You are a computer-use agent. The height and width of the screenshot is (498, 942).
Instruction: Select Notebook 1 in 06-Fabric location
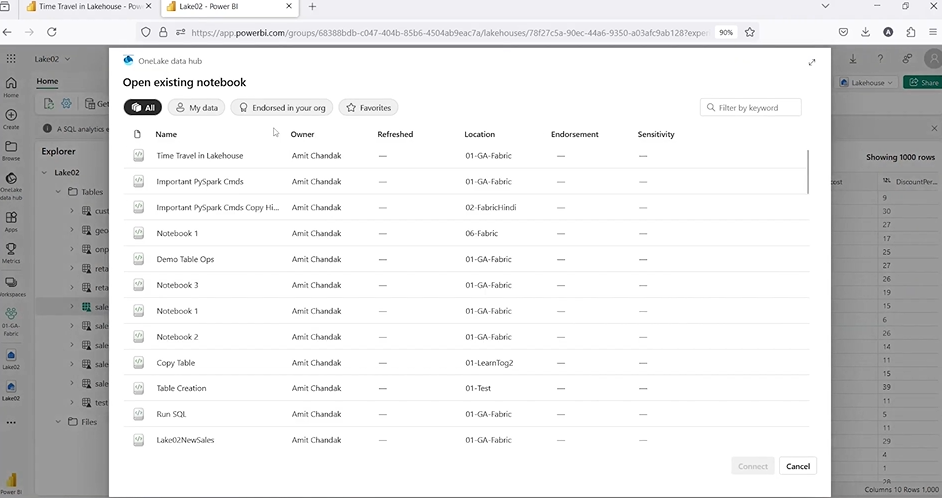466,233
